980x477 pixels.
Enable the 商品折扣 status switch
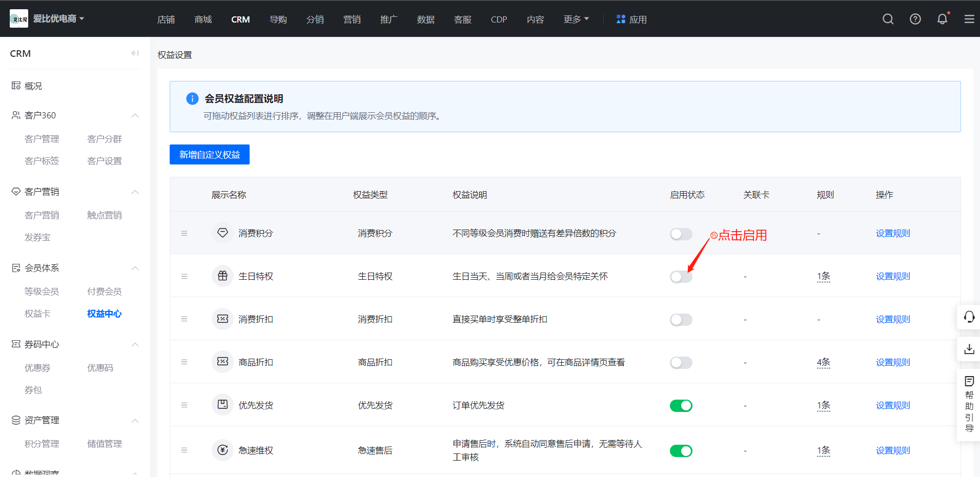[x=681, y=363]
